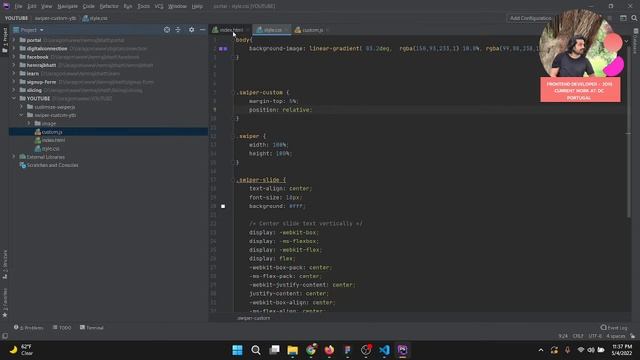
Task: Click the tool windows quick access icon
Action: tap(4, 336)
